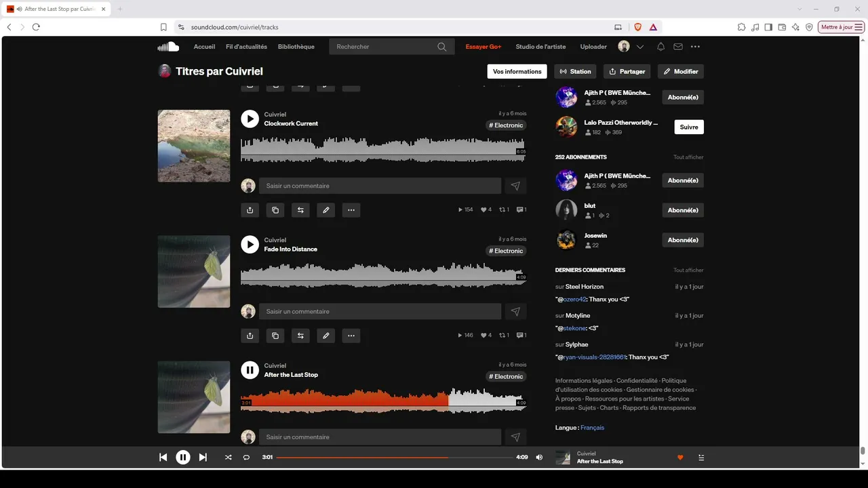Send comment on After the Last Stop
Image resolution: width=868 pixels, height=488 pixels.
point(515,437)
